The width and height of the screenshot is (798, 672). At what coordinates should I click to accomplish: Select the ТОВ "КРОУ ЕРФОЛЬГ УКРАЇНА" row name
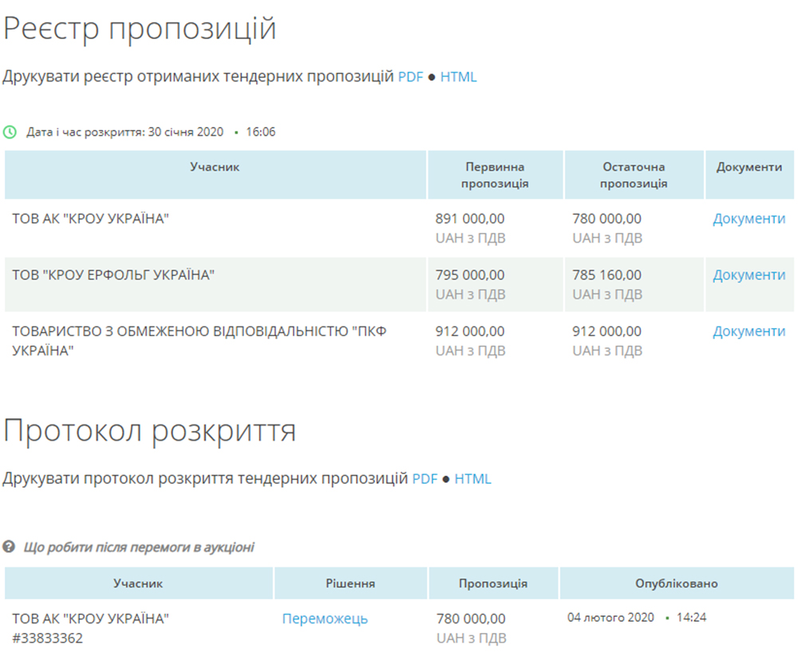coord(113,275)
